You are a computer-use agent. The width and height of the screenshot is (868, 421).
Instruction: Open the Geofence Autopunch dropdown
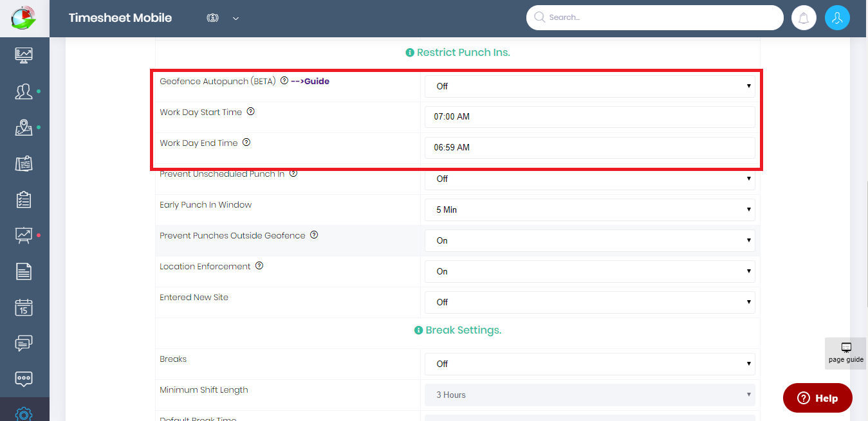click(x=589, y=86)
